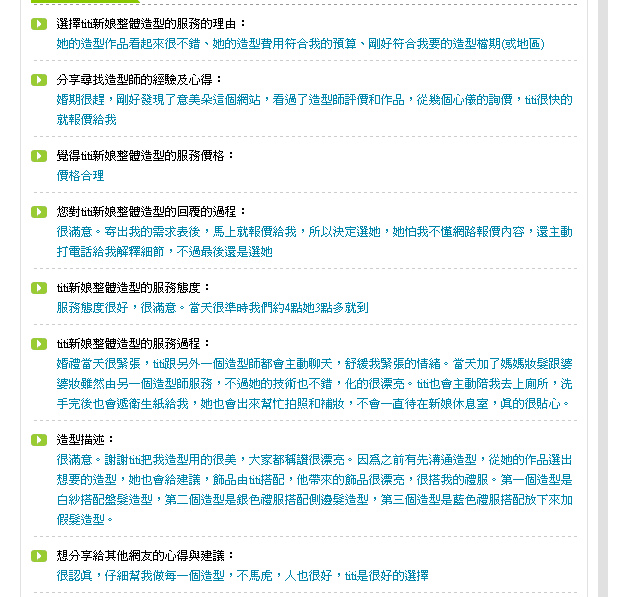Click the line starting 白紗搭配盤髮造型

(x=314, y=500)
